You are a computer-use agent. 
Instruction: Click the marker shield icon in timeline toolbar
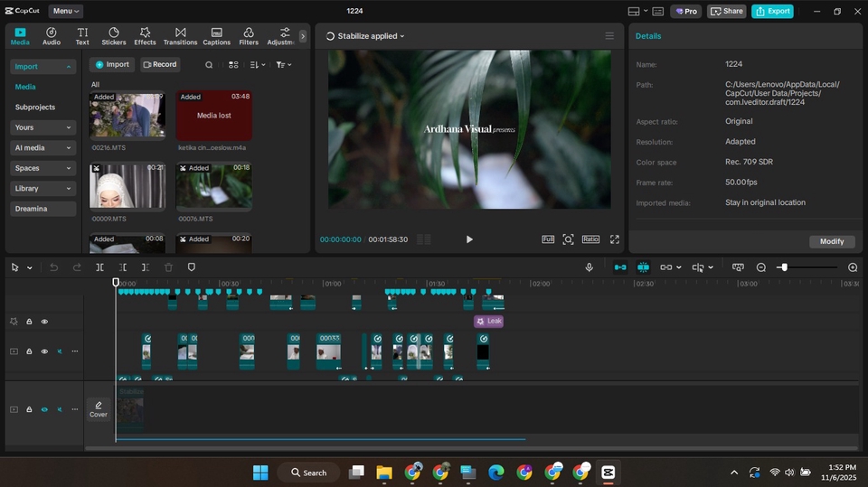pos(191,267)
